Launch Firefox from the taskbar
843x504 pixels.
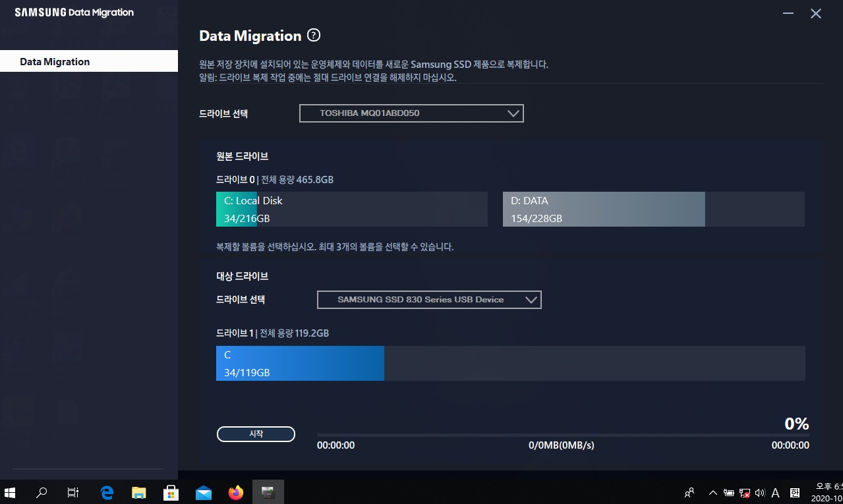(235, 492)
